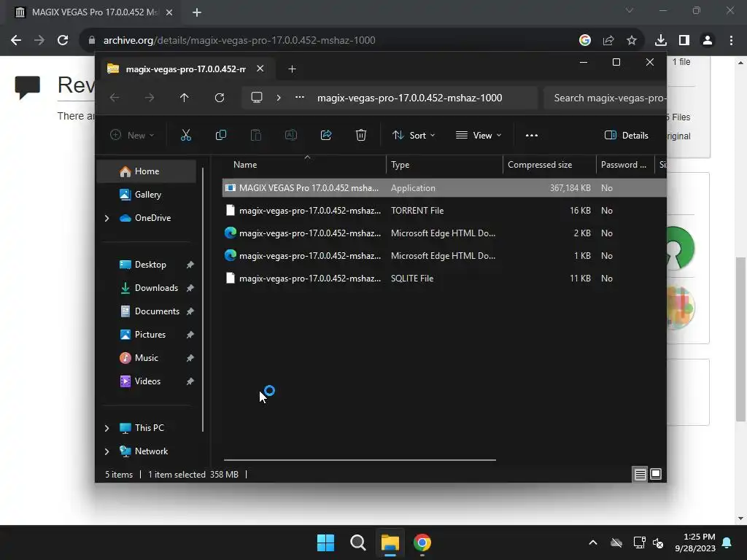Click the Google icon in Chrome's address bar

click(585, 40)
